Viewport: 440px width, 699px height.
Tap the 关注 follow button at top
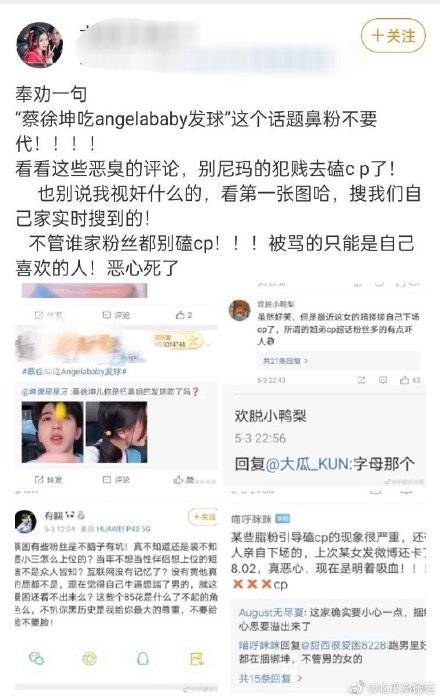(393, 35)
